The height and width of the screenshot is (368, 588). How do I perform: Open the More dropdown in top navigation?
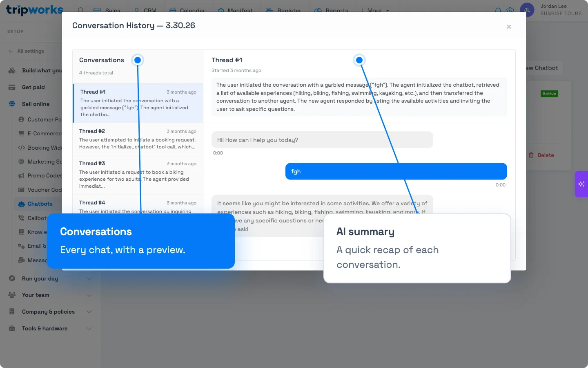pos(375,10)
